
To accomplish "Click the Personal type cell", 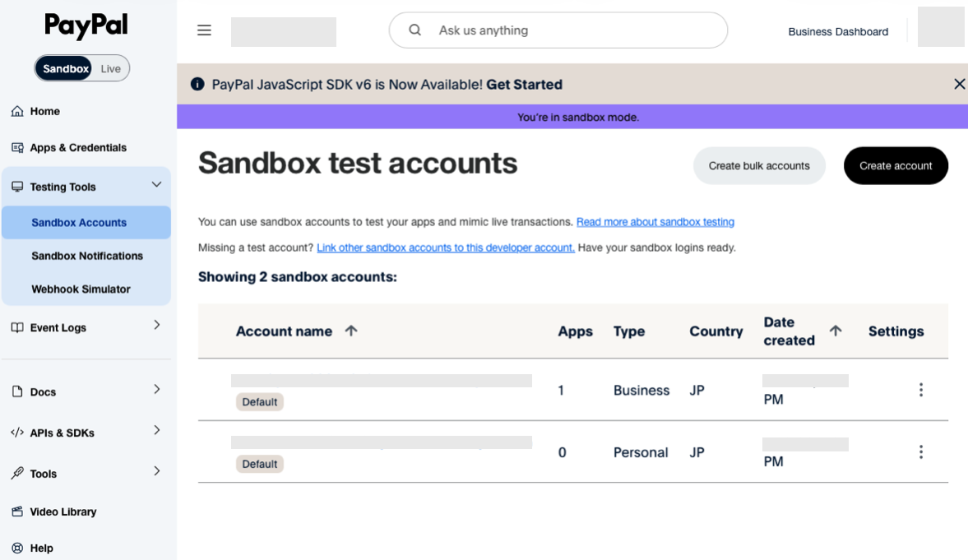I will coord(641,452).
